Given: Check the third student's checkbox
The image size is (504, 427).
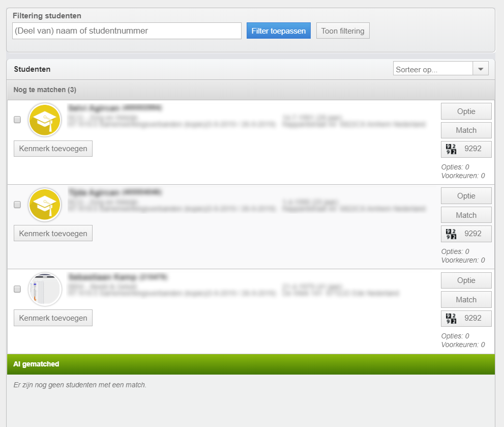Looking at the screenshot, I should (x=17, y=289).
